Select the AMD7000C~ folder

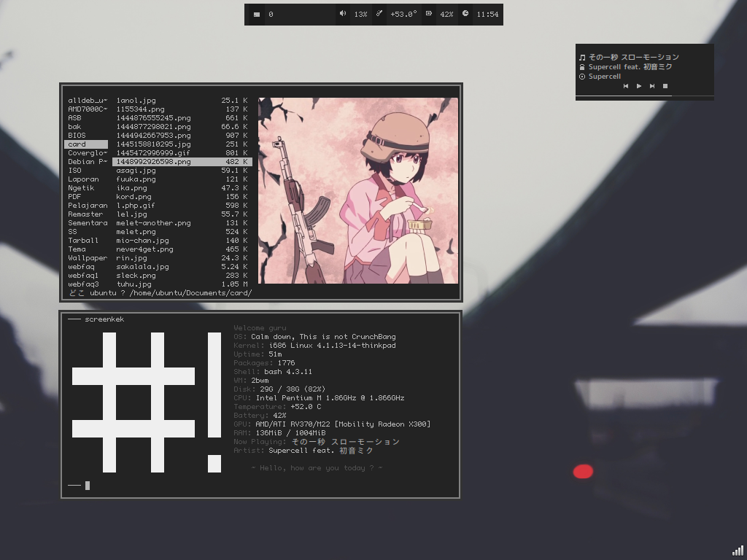[88, 109]
